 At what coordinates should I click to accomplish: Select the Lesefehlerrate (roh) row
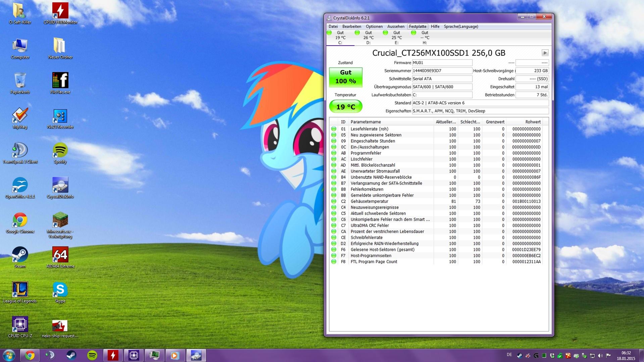pyautogui.click(x=436, y=129)
